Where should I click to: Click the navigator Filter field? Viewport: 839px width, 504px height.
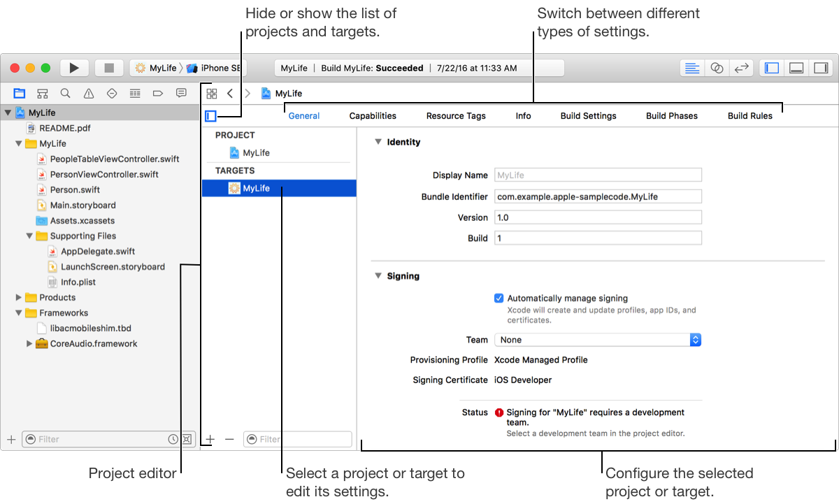tap(107, 439)
